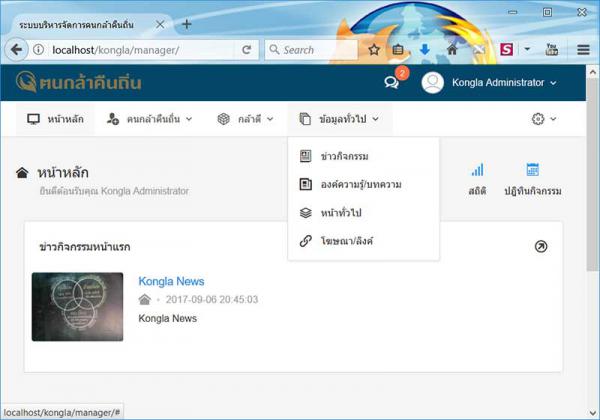
Task: Click the external link arrow icon in news panel
Action: [x=541, y=246]
